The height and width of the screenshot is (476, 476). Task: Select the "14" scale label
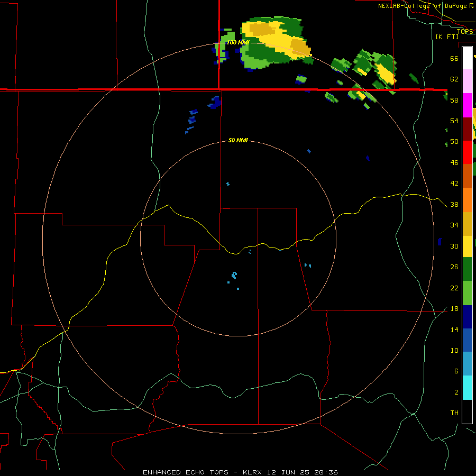[454, 329]
